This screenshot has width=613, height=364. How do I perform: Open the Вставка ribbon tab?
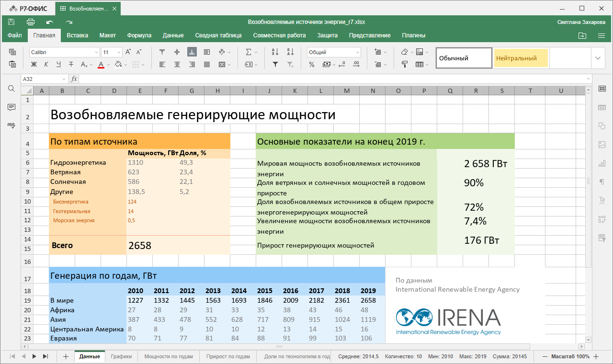[x=77, y=35]
